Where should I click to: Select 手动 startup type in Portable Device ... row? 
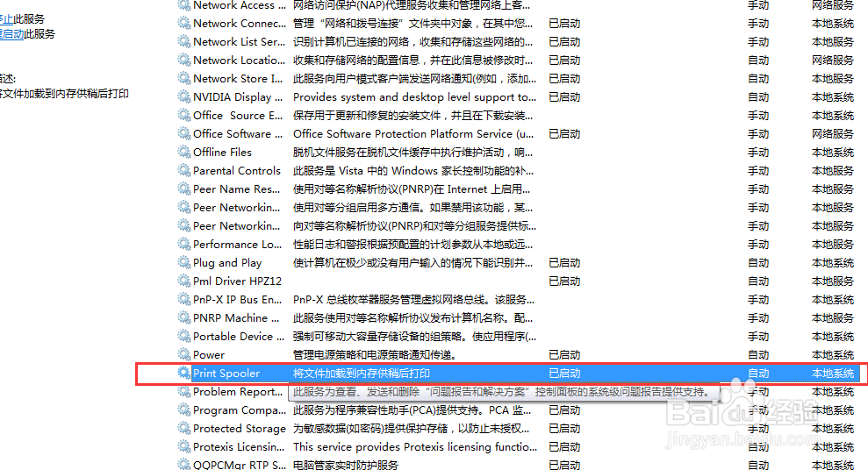pyautogui.click(x=758, y=336)
